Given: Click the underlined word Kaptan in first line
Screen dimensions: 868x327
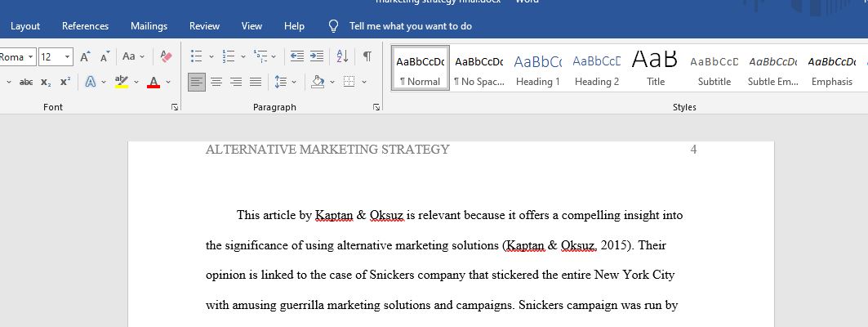Looking at the screenshot, I should tap(334, 215).
